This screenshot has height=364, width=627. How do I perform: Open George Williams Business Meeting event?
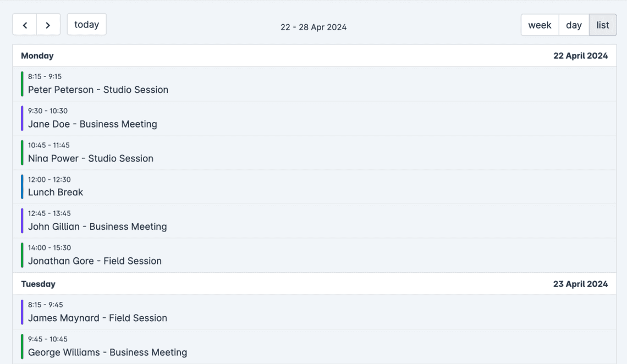[314, 346]
